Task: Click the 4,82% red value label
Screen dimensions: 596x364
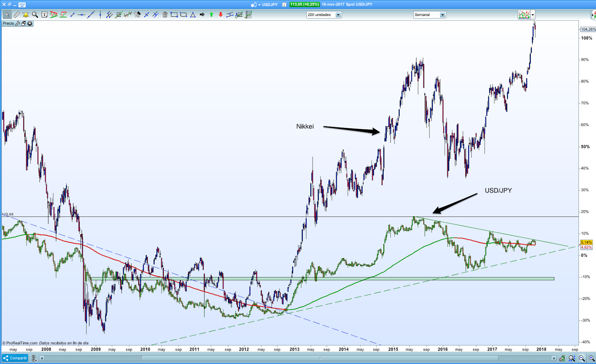Action: [x=586, y=247]
